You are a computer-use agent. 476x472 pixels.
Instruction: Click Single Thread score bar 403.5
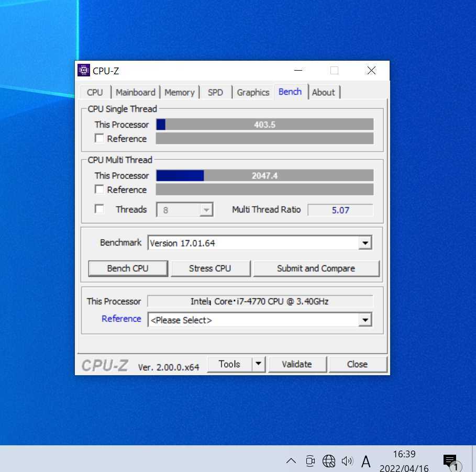(x=265, y=125)
